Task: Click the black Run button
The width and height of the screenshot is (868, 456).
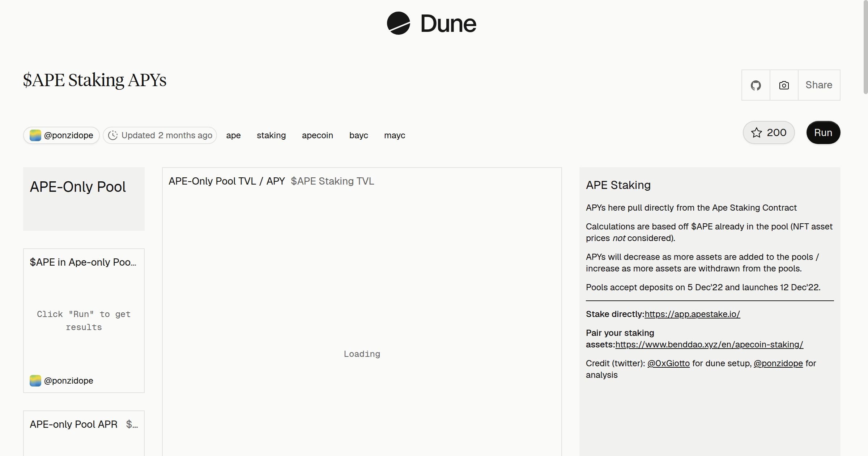Action: [x=823, y=132]
